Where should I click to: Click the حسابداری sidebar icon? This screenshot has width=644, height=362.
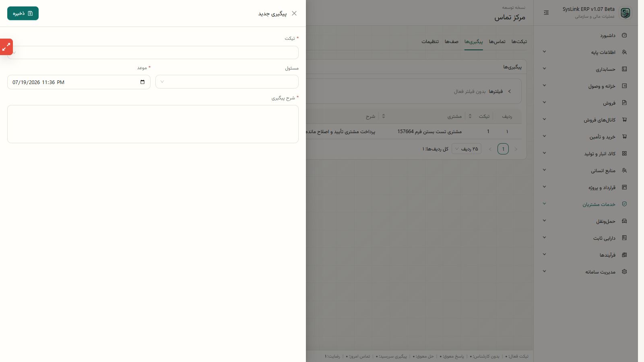[624, 69]
